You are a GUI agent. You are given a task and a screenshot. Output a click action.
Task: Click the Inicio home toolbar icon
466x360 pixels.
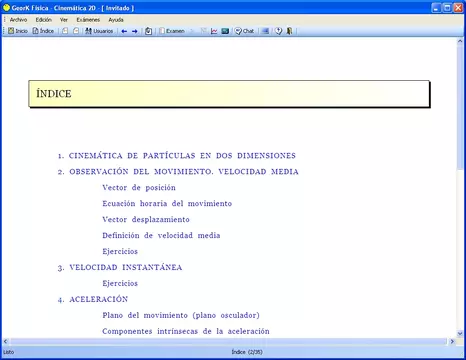click(18, 31)
